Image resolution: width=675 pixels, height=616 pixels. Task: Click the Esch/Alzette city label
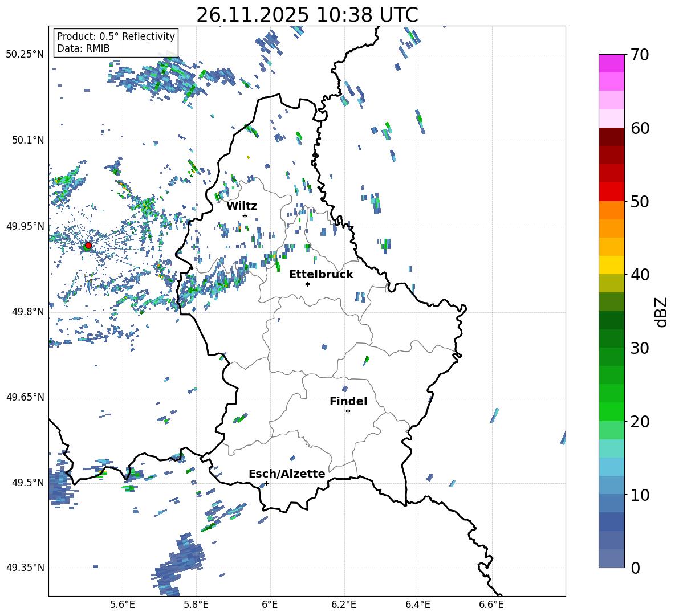tap(287, 474)
